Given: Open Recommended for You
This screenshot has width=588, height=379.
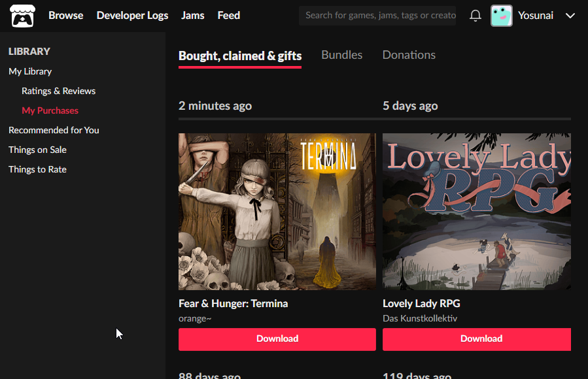Looking at the screenshot, I should coord(54,130).
